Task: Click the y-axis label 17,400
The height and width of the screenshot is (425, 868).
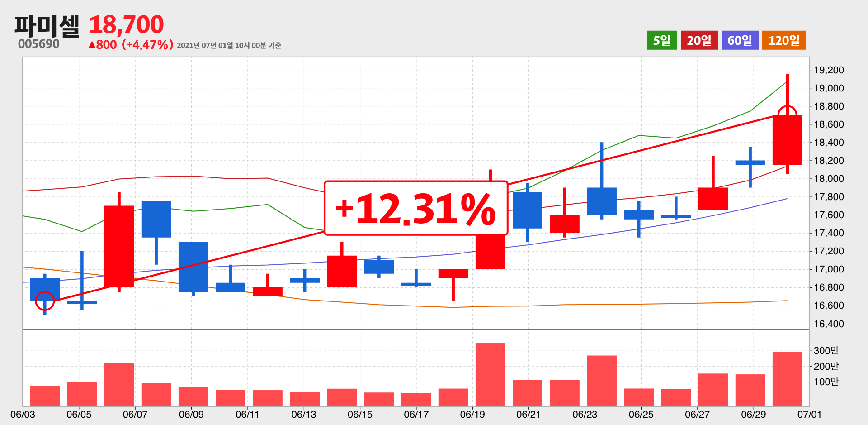Action: pos(829,233)
